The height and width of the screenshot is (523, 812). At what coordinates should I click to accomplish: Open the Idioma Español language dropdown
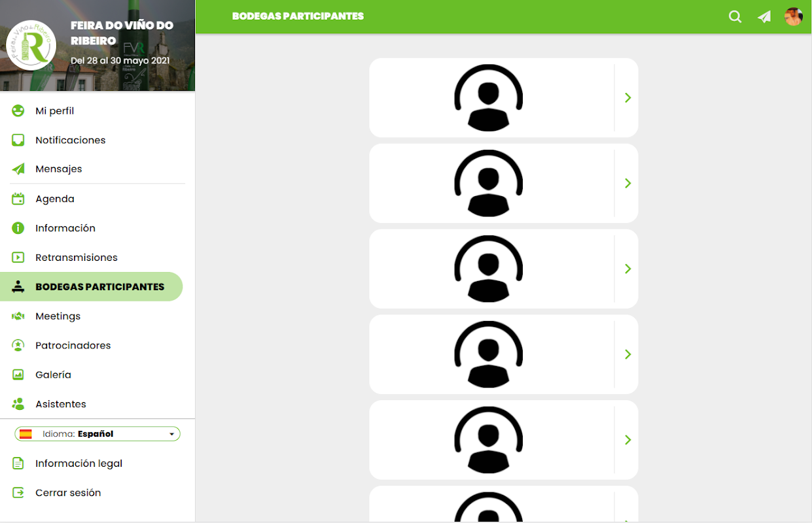97,434
